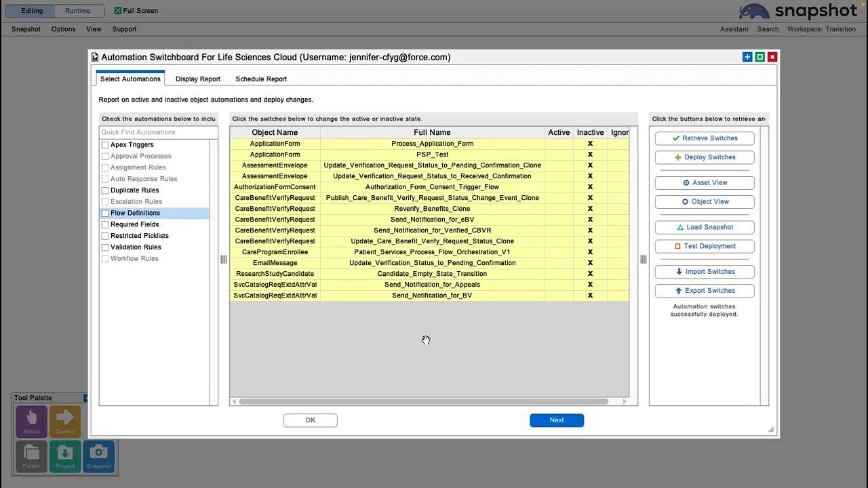Click the Project tool in Tool Palette
This screenshot has width=868, height=488.
point(65,456)
